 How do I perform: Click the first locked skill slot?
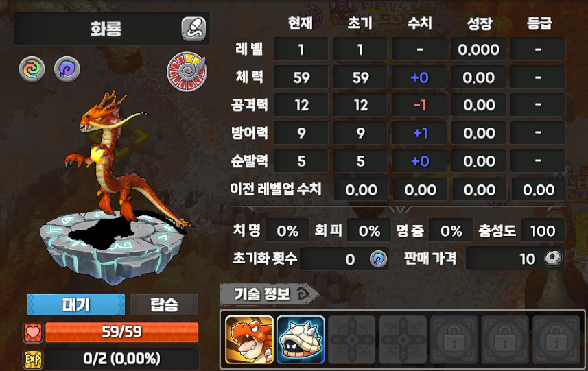tap(454, 339)
